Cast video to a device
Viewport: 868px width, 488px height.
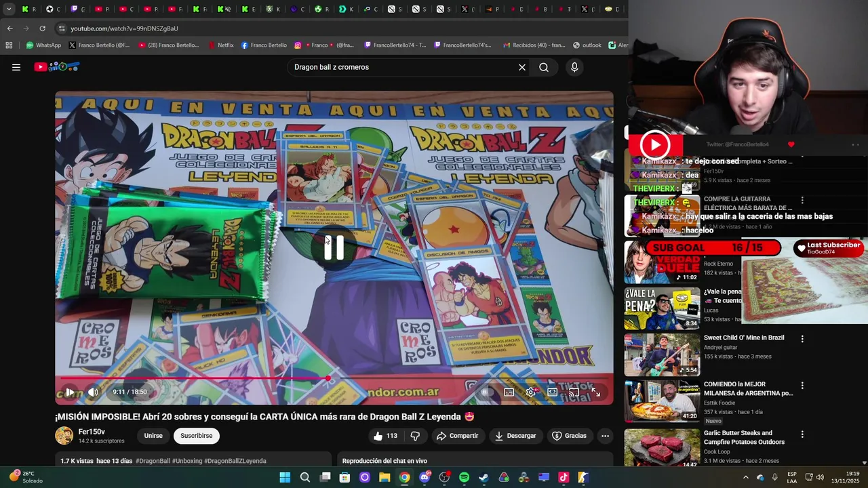coord(574,392)
